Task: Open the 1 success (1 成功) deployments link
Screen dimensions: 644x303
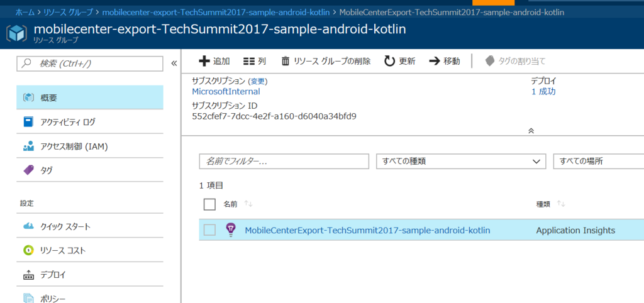Action: click(x=543, y=92)
